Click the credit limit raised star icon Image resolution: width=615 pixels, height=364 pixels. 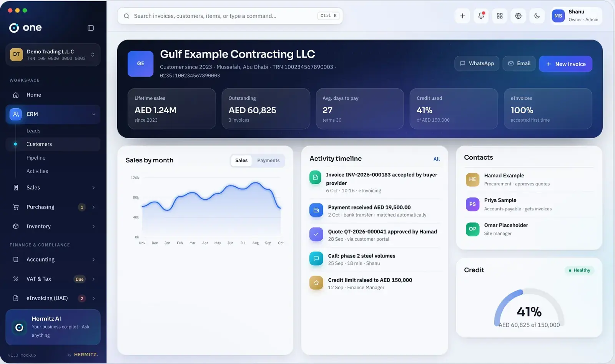coord(316,283)
